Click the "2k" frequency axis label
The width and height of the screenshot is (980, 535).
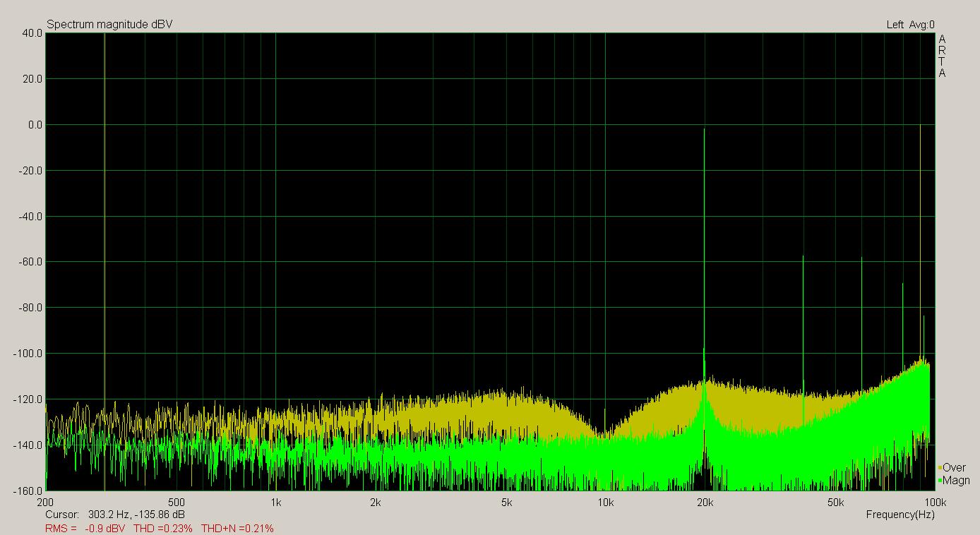[x=375, y=503]
